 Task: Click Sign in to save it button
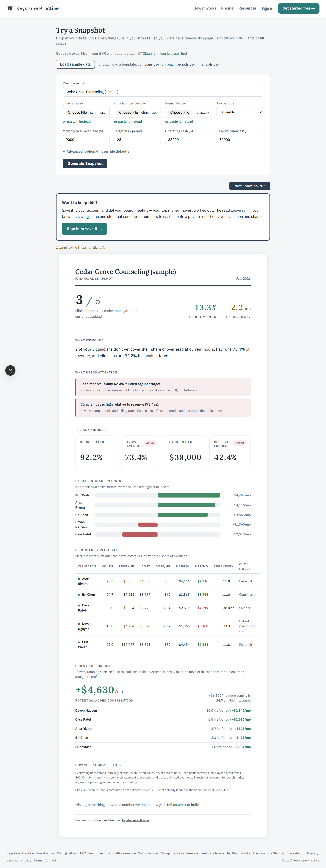(x=84, y=229)
